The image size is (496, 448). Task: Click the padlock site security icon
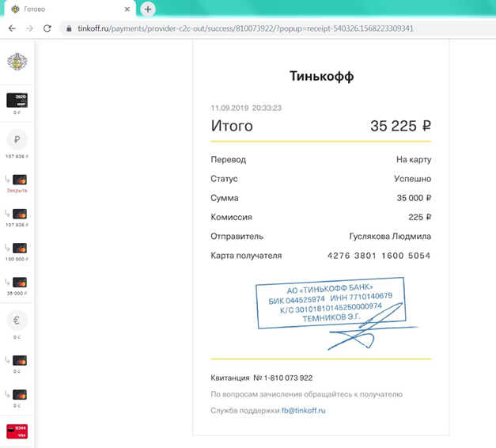click(x=69, y=28)
